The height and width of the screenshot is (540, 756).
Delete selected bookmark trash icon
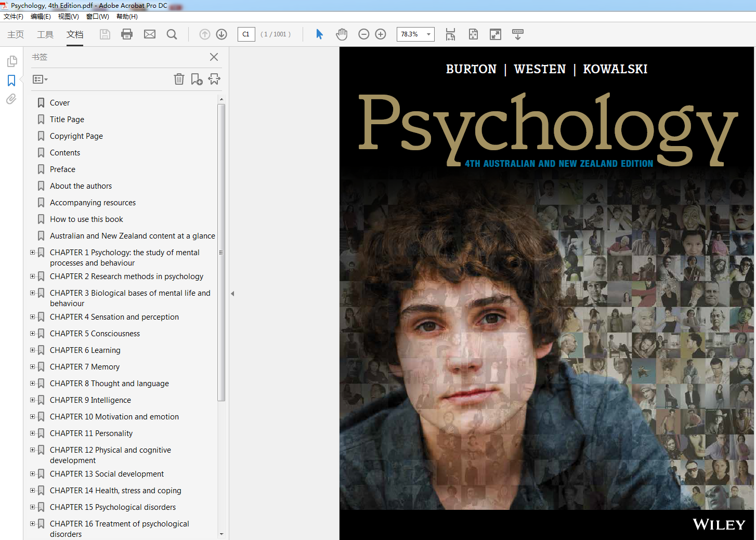[179, 79]
